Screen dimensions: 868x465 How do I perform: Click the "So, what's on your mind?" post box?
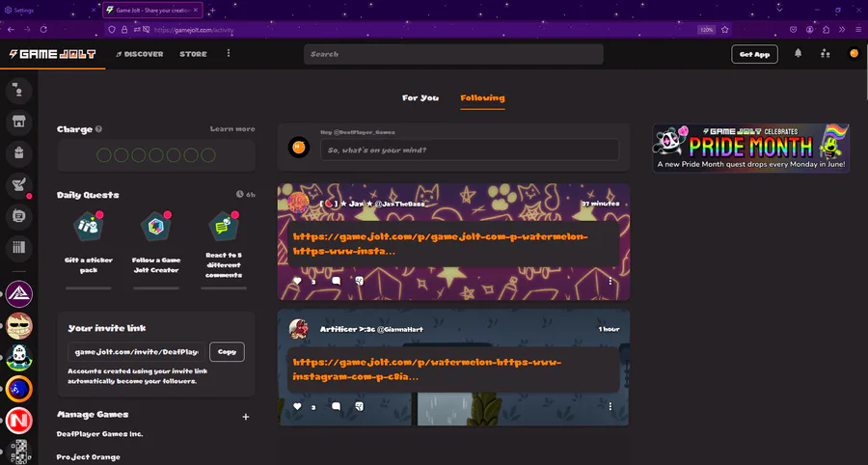pyautogui.click(x=470, y=150)
